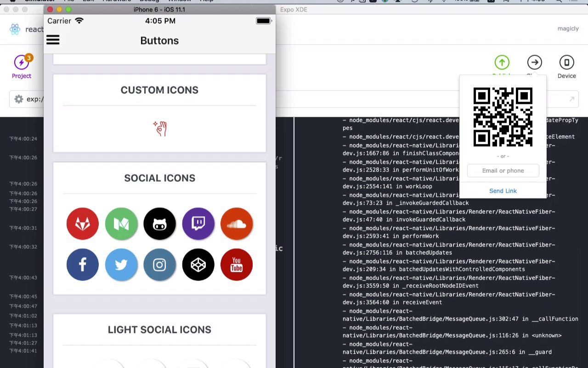The image size is (588, 368).
Task: Click the magicly username in Expo XDE
Action: 568,29
